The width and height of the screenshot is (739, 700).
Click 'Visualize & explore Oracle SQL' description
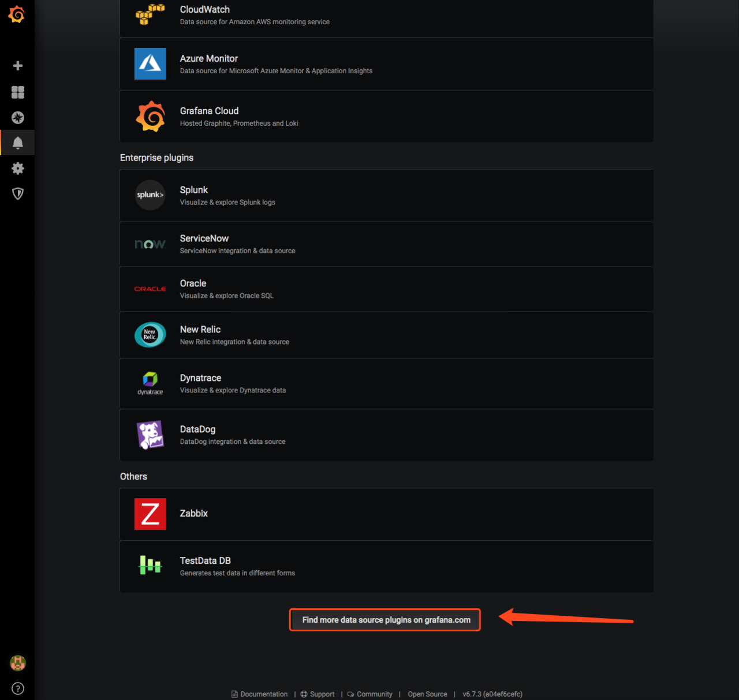(x=227, y=295)
